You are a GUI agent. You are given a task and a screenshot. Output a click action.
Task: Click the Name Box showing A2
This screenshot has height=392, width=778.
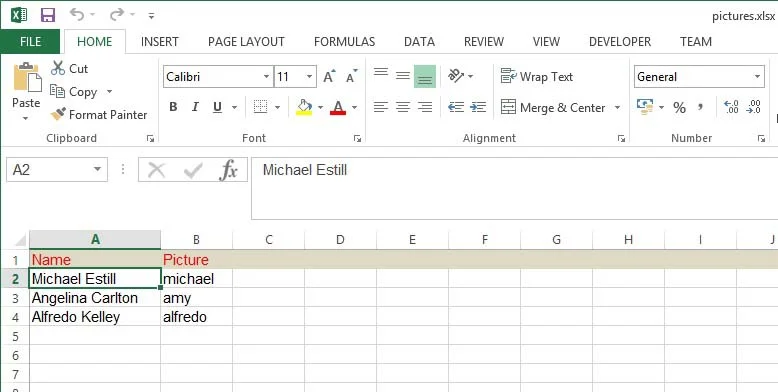click(x=57, y=170)
